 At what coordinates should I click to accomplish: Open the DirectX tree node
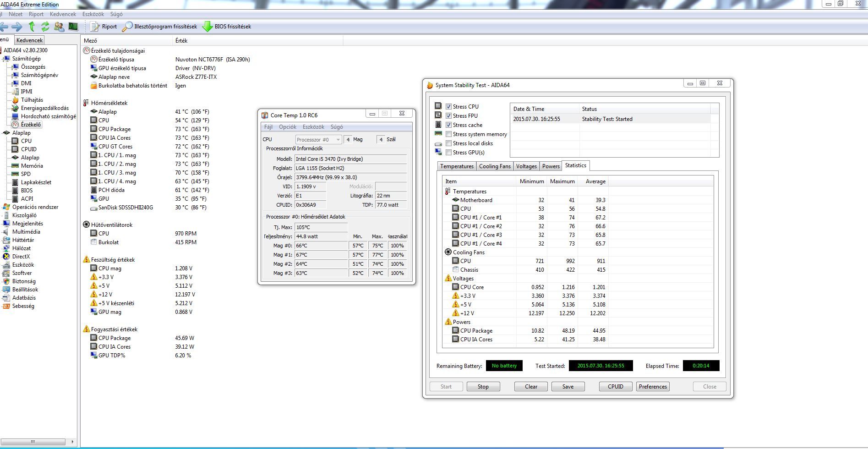point(21,257)
